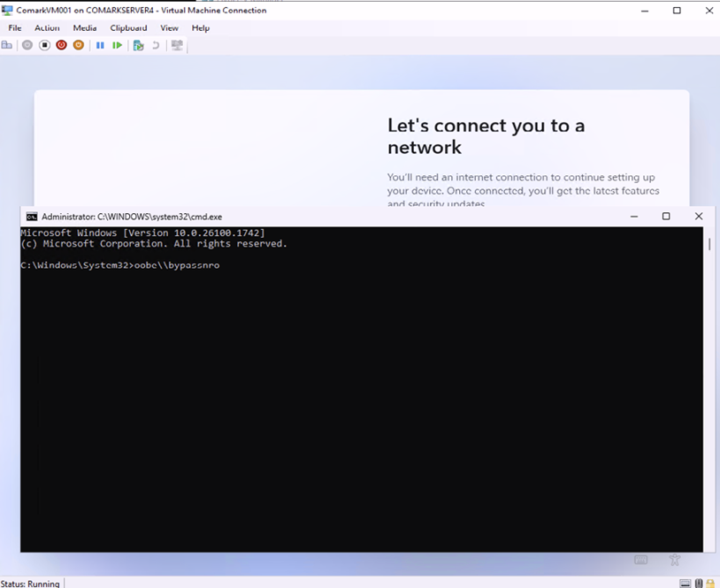Create a checkpoint using toolbar icon
Viewport: 720px width, 588px height.
(138, 45)
